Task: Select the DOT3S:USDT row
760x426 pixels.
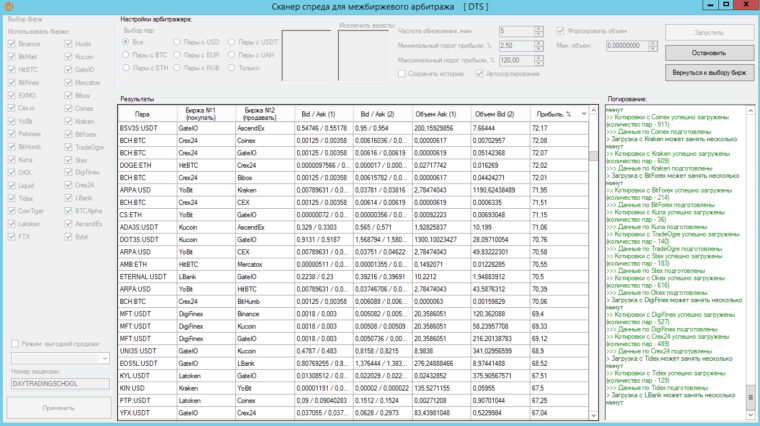Action: [x=353, y=239]
